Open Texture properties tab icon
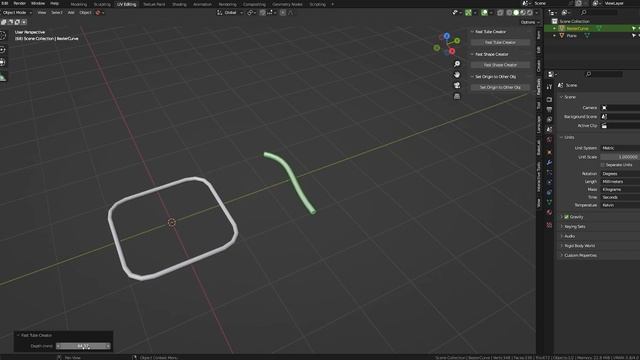The height and width of the screenshot is (360, 640). click(549, 225)
